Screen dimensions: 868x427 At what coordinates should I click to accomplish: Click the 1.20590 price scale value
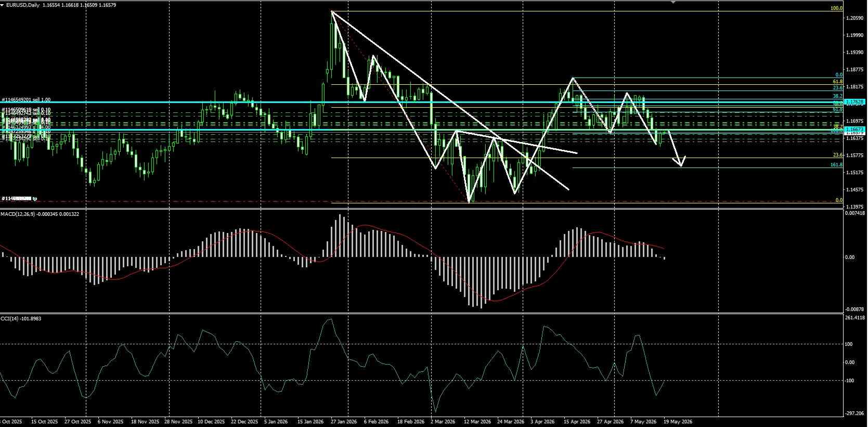tap(855, 18)
